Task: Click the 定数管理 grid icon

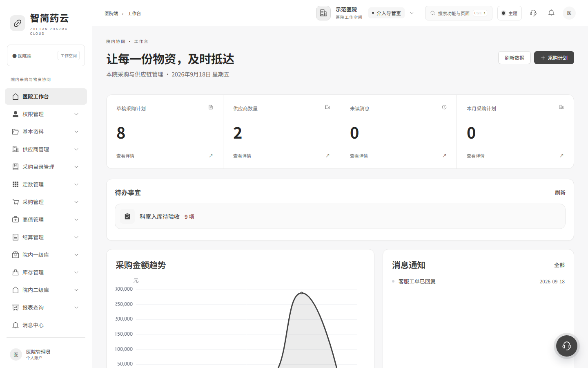Action: pos(16,184)
